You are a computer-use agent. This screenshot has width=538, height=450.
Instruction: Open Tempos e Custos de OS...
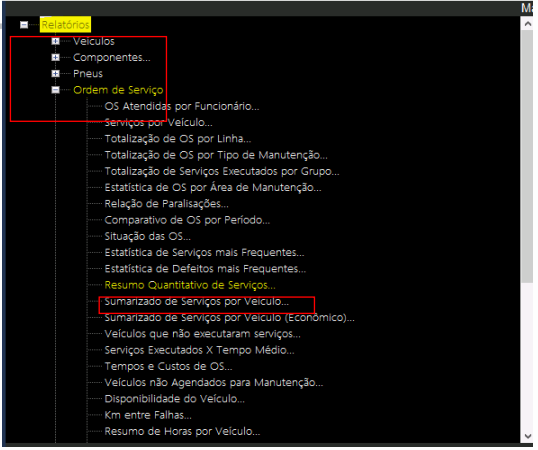[168, 366]
